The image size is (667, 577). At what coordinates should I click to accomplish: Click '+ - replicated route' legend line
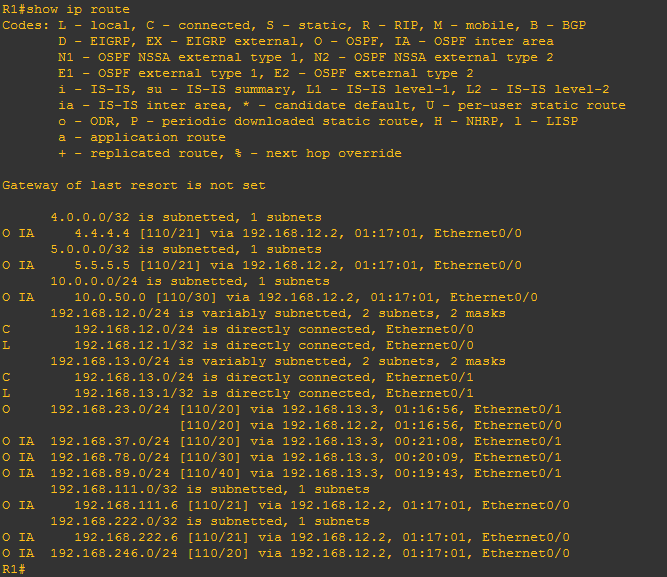tap(230, 153)
